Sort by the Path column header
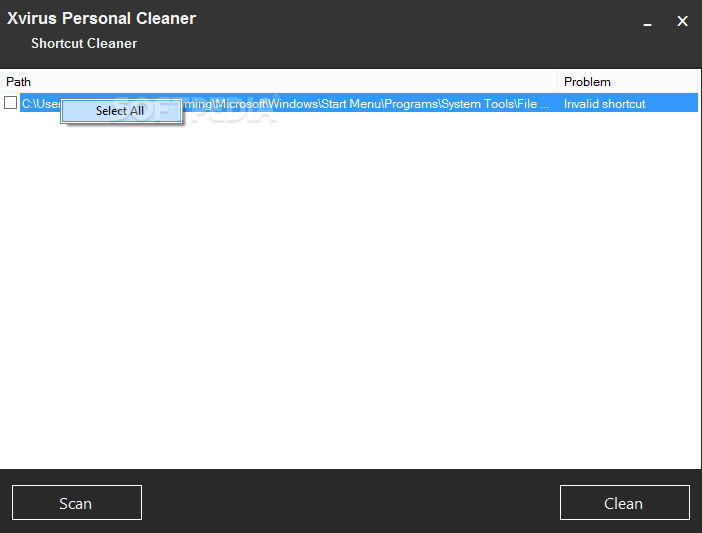Screen dimensions: 702x533 point(278,82)
